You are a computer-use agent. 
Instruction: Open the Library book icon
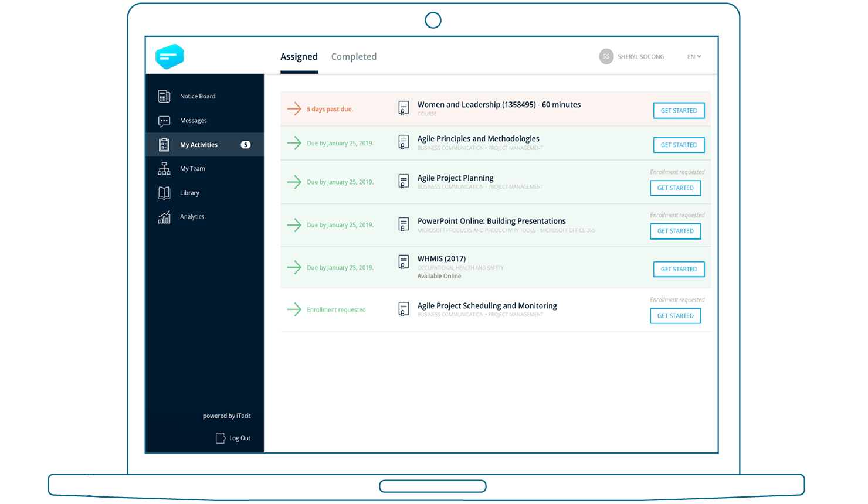[164, 193]
